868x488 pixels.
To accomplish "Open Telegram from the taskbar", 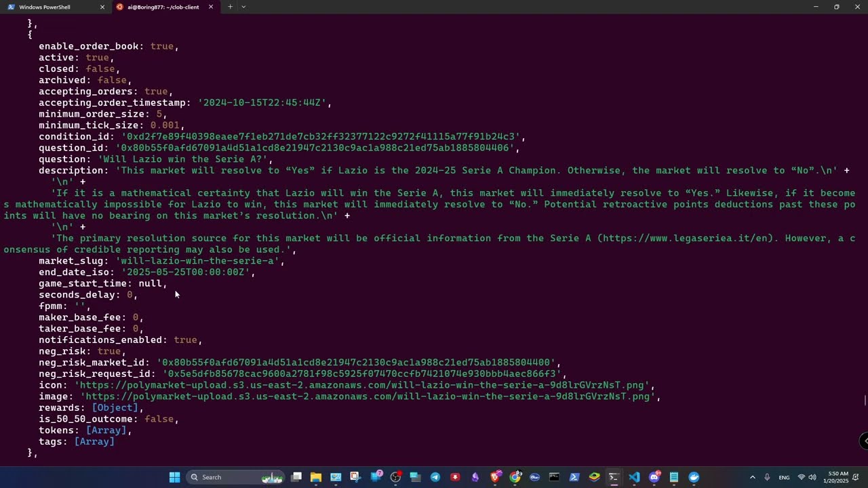I will [x=435, y=477].
